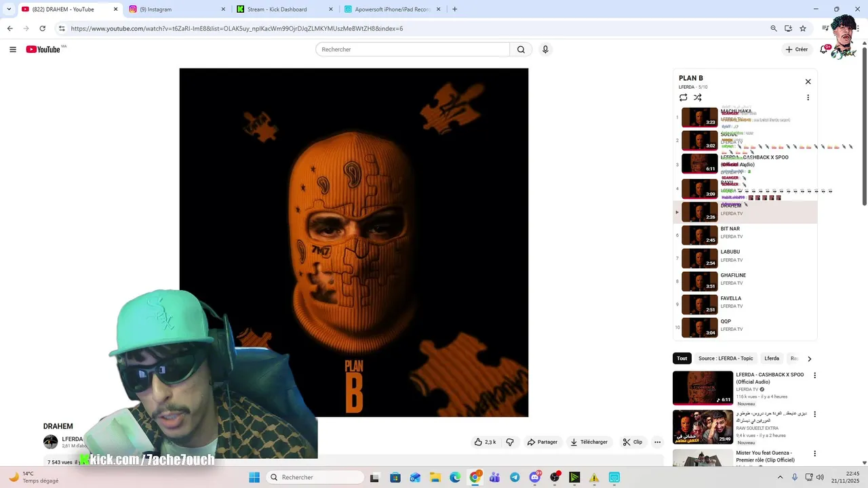Close the DRAHEM YouTube tab
The width and height of the screenshot is (868, 488).
115,9
